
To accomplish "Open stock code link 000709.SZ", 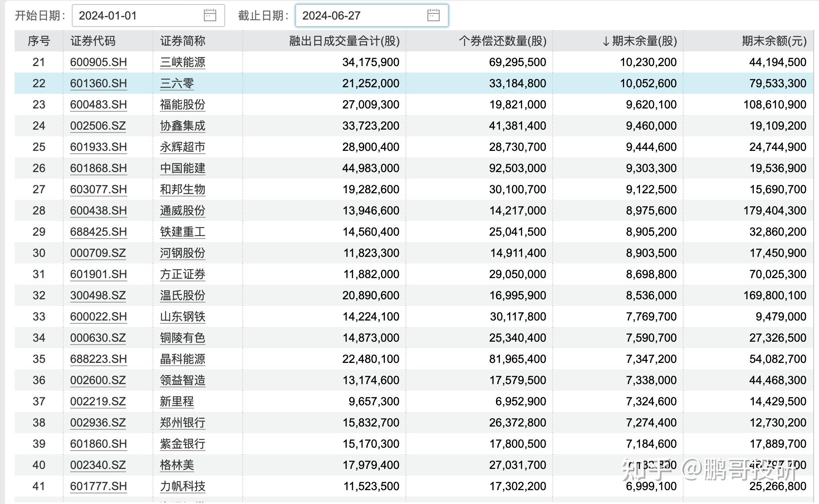I will pos(98,253).
